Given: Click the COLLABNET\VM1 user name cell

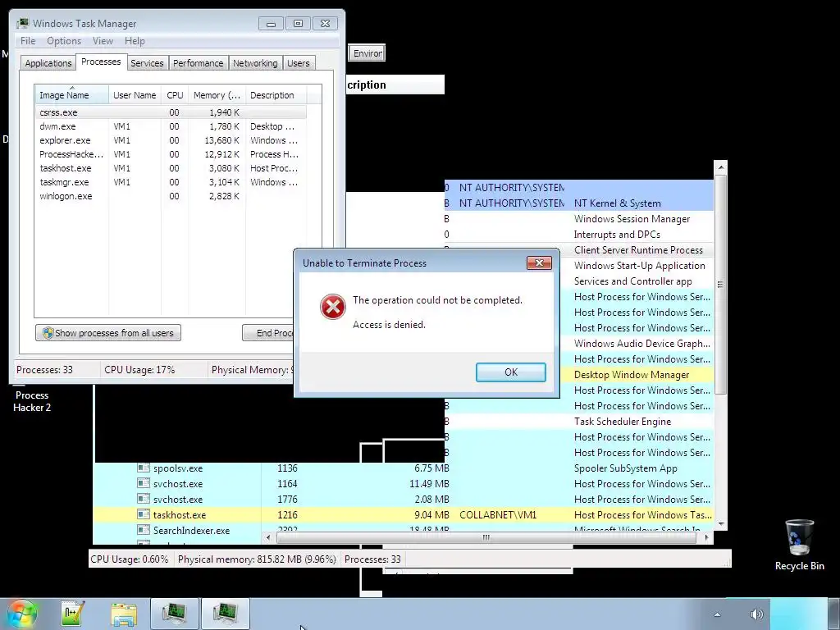Looking at the screenshot, I should point(498,515).
